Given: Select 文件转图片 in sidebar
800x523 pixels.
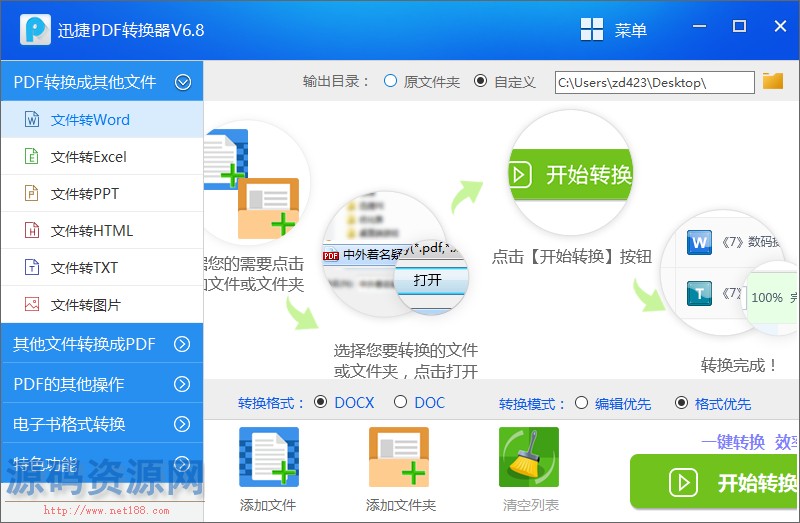Looking at the screenshot, I should click(x=102, y=305).
